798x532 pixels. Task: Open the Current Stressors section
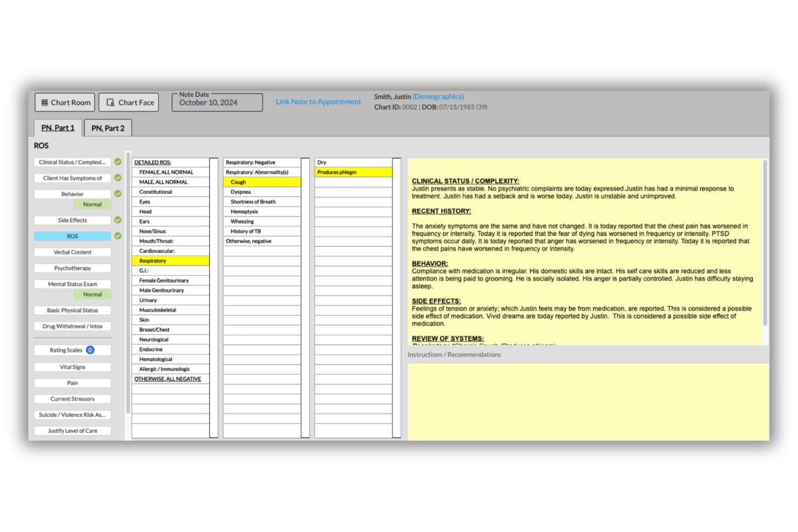(72, 399)
